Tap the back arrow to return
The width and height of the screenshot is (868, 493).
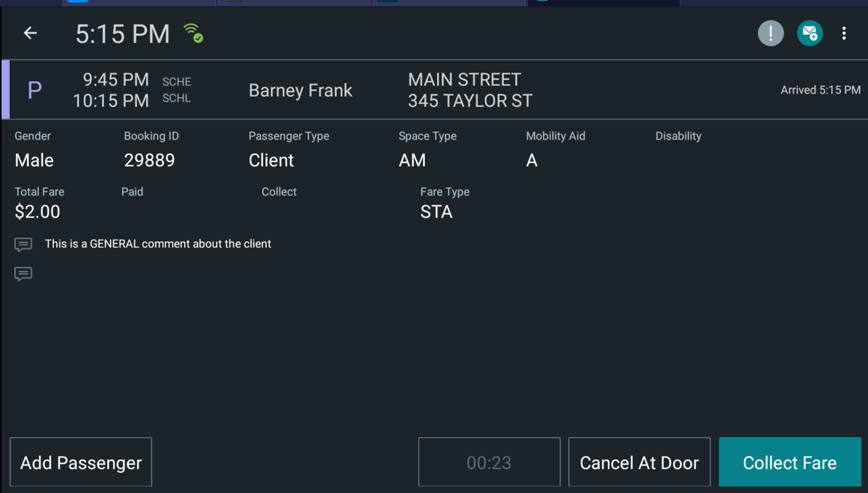pos(30,33)
